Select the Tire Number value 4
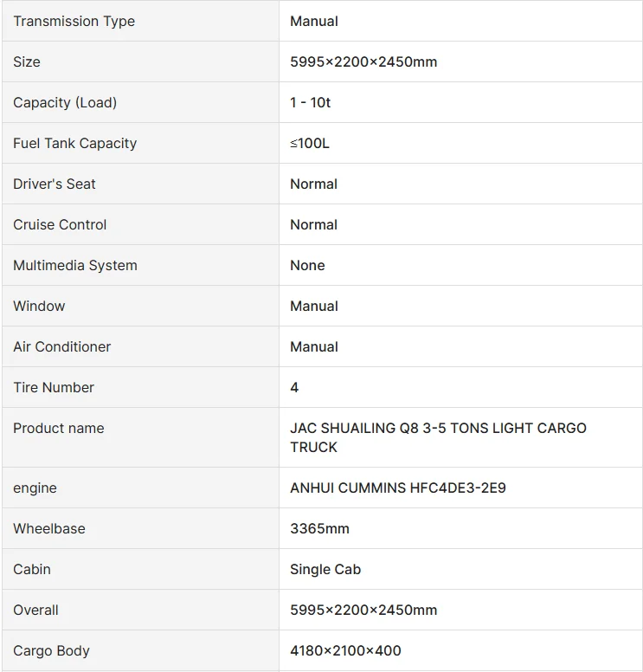Image resolution: width=643 pixels, height=672 pixels. coord(294,387)
